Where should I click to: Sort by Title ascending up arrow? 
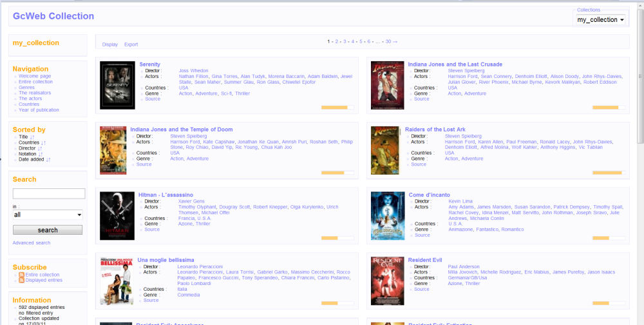pyautogui.click(x=33, y=137)
